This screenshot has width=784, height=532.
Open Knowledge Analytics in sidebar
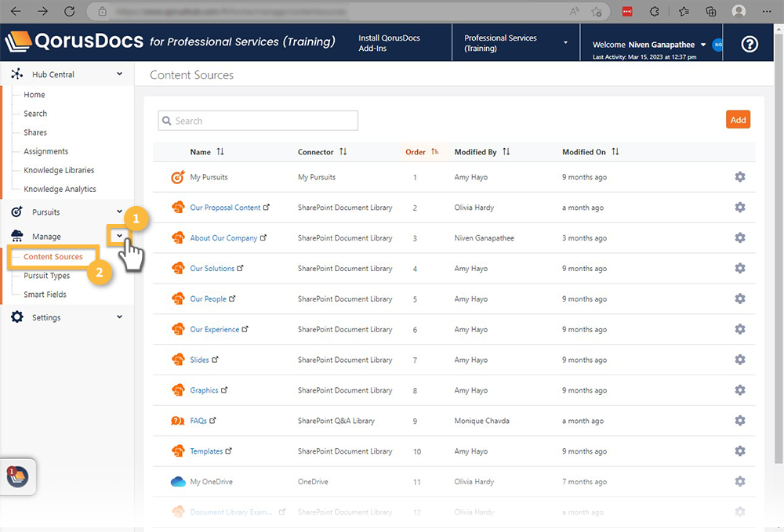pyautogui.click(x=60, y=190)
